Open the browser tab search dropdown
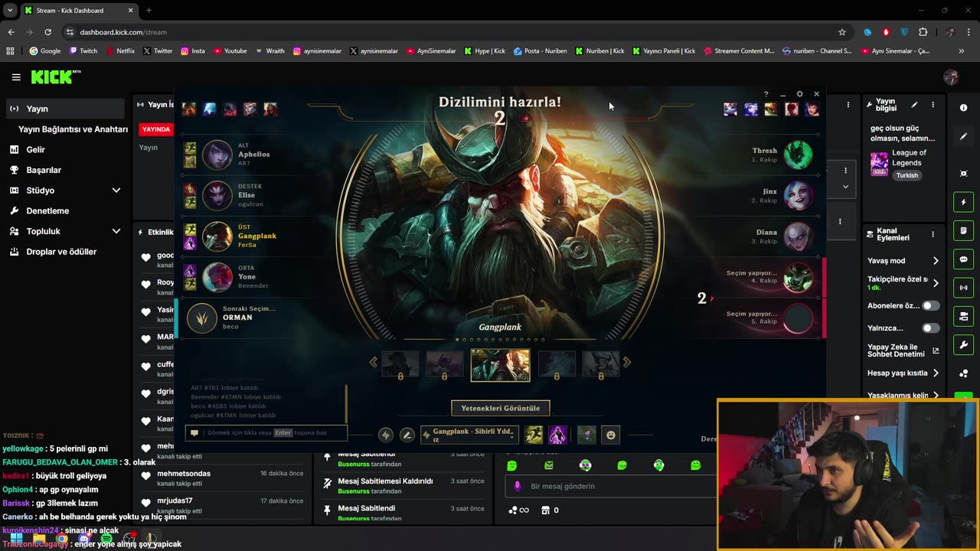980x551 pixels. pos(10,11)
